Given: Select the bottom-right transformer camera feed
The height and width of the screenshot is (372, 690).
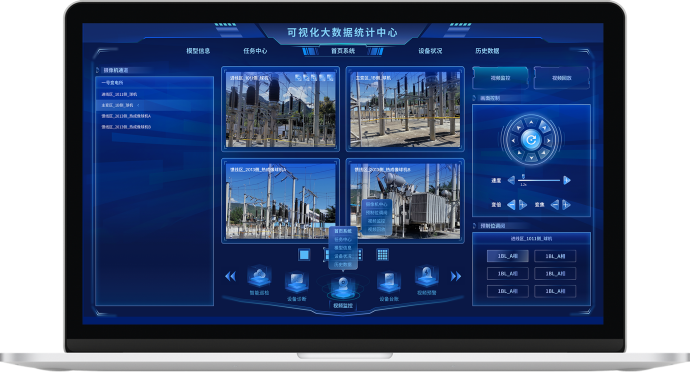Looking at the screenshot, I should [405, 201].
